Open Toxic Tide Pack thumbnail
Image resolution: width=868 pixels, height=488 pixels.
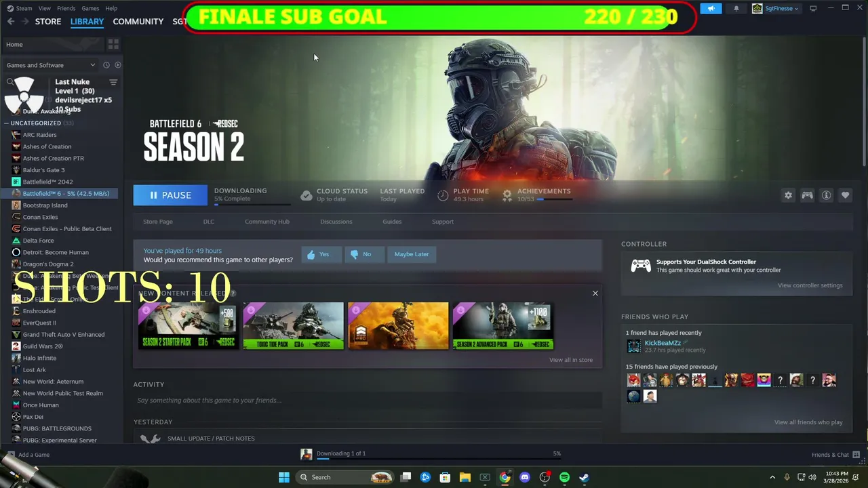pyautogui.click(x=294, y=326)
